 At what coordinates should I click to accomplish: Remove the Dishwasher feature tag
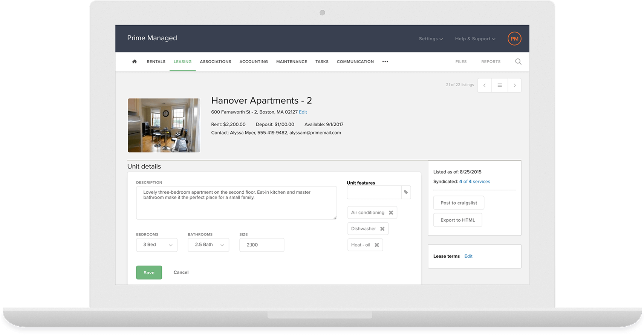coord(382,229)
